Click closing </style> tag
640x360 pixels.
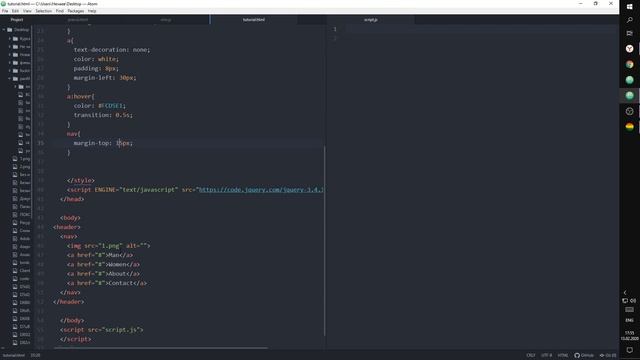coord(81,180)
